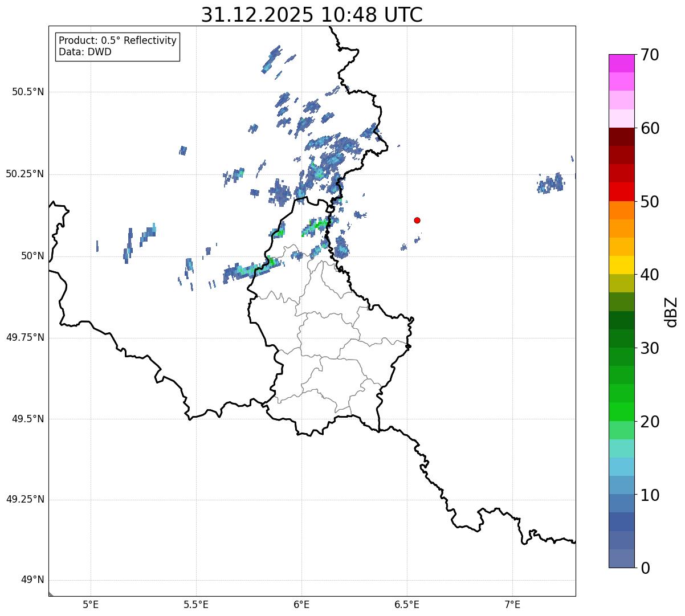Viewport: 685px width, 616px height.
Task: Click the 'dBZ' colorbar label
Action: 672,311
